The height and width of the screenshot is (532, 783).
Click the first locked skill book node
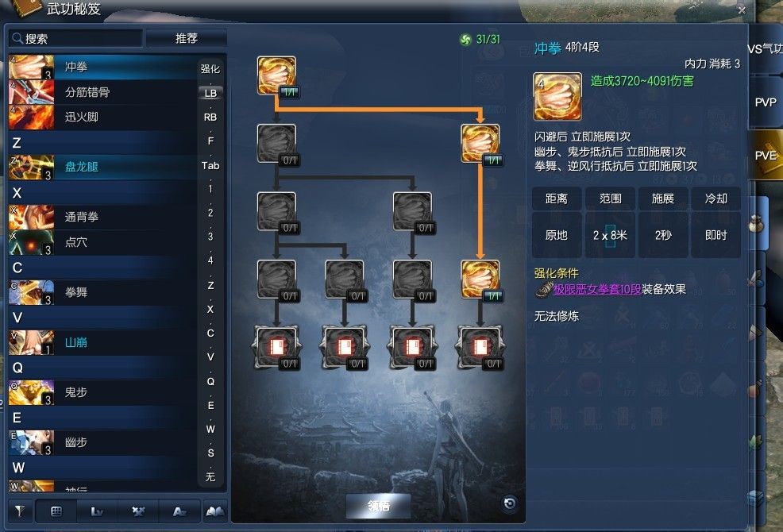(x=276, y=348)
